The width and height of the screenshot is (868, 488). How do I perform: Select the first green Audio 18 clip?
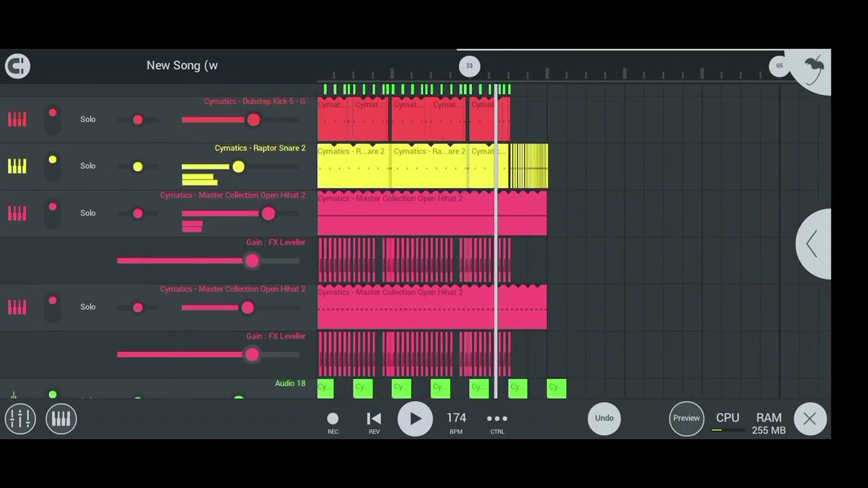325,388
